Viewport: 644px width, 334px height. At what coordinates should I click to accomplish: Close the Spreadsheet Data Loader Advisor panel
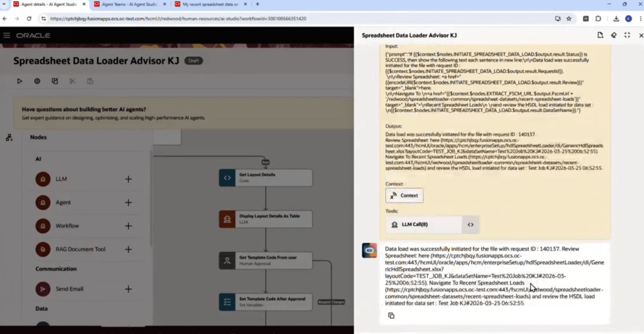coord(640,36)
